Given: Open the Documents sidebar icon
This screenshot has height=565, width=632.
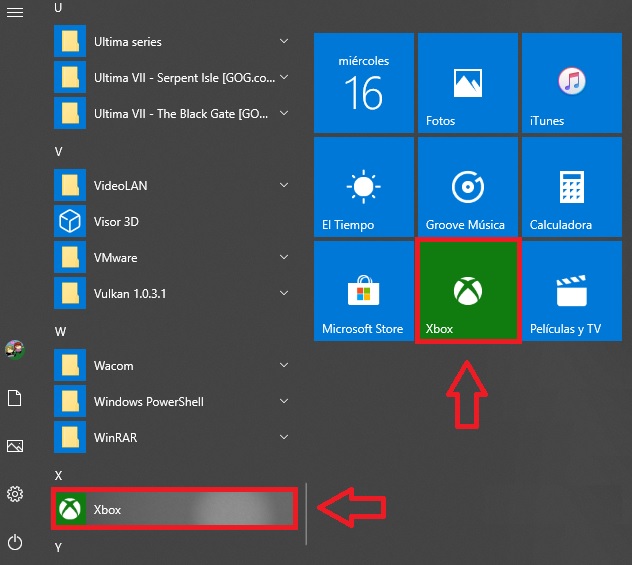Looking at the screenshot, I should tap(15, 398).
